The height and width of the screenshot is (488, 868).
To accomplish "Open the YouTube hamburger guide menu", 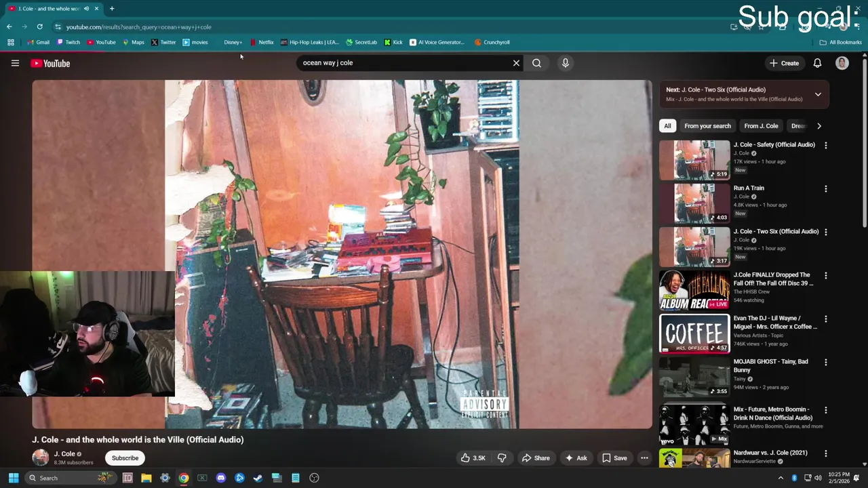I will [15, 63].
